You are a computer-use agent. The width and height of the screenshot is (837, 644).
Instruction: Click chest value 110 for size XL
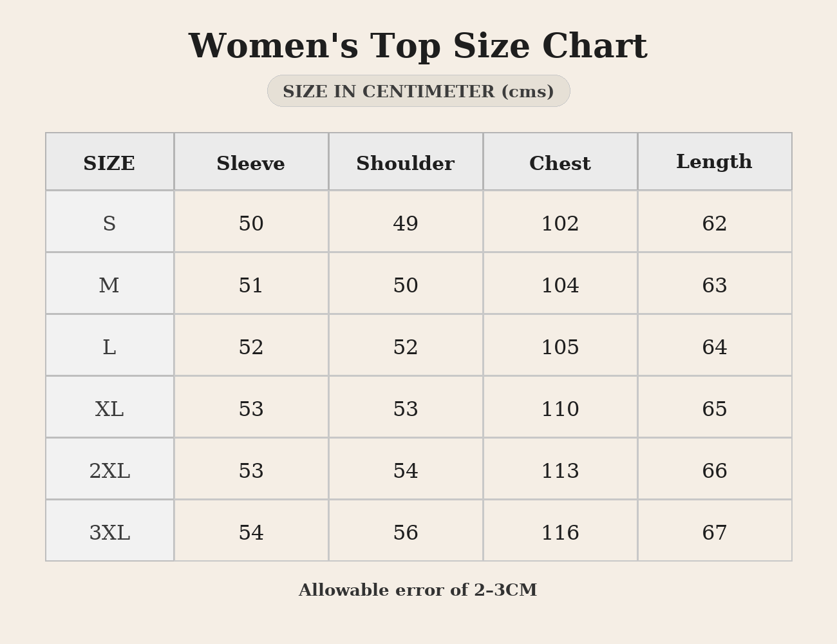point(560,409)
